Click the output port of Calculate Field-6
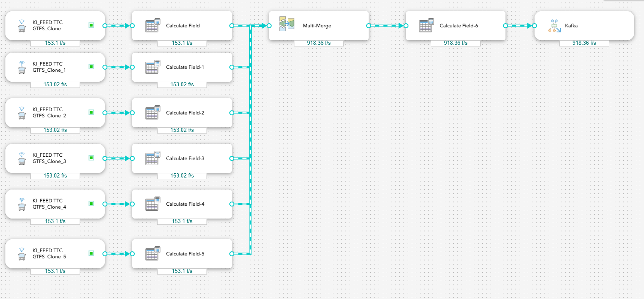 505,25
